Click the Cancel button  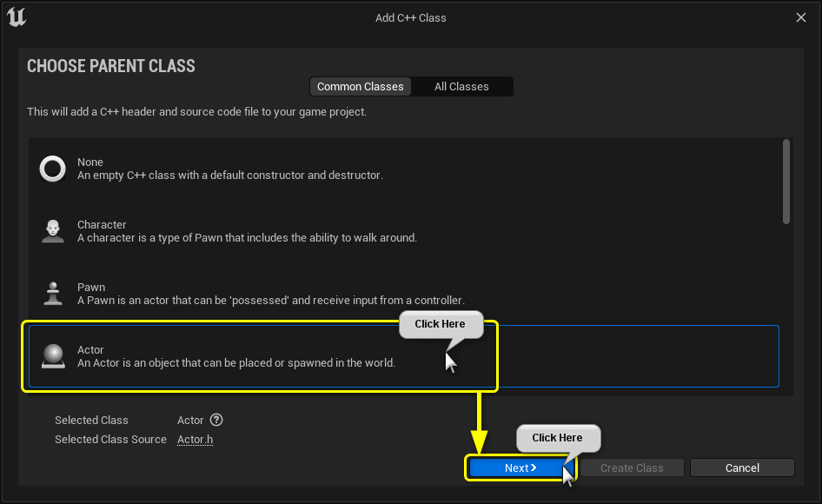[x=742, y=467]
